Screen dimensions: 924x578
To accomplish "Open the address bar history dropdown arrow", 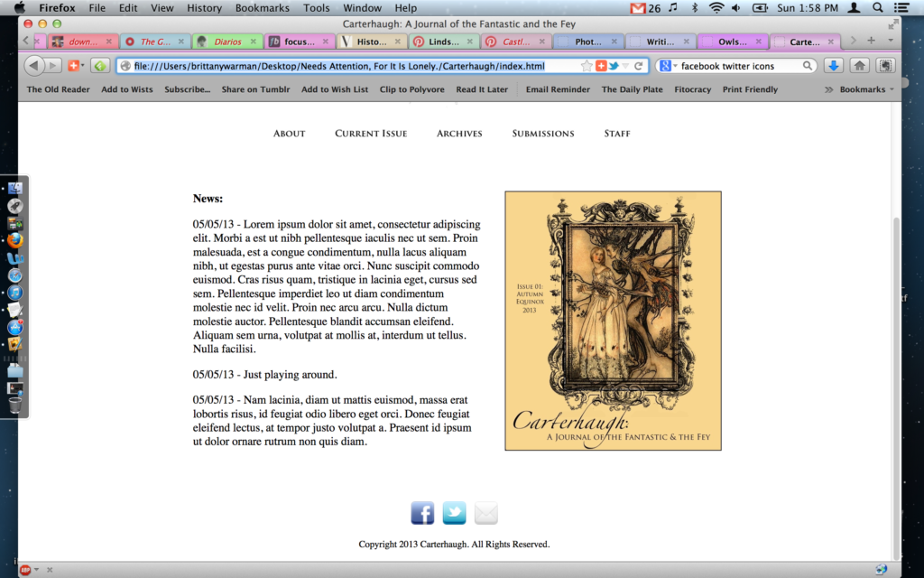I will (x=626, y=66).
